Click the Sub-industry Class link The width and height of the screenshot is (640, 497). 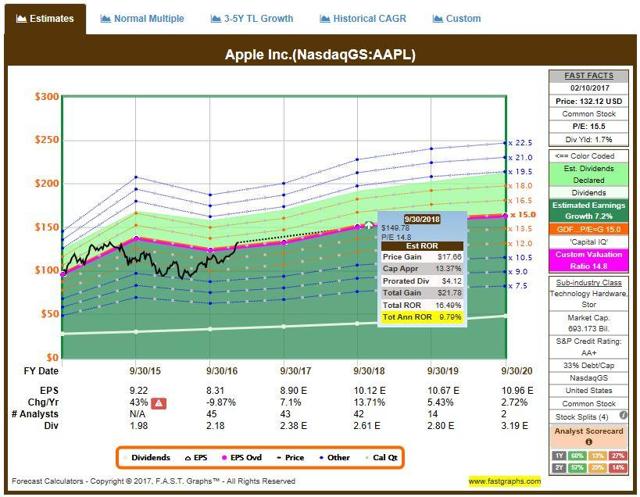tap(589, 283)
